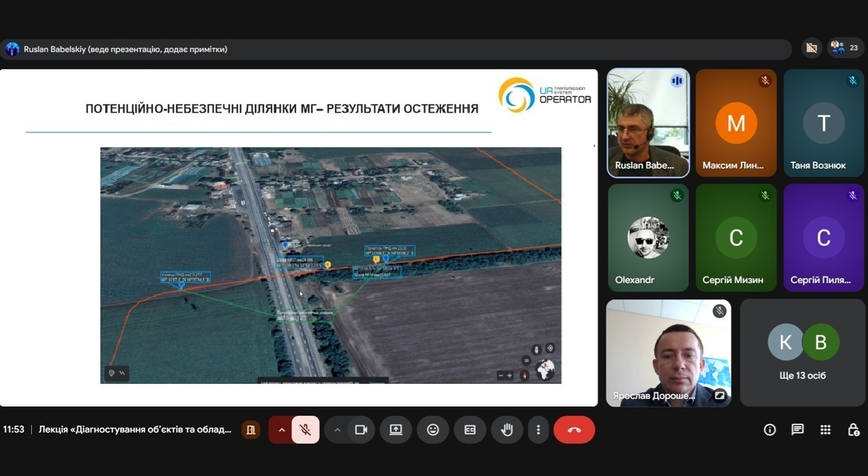Viewport: 868px width, 476px height.
Task: Leave the call with red hang-up button
Action: pos(574,430)
